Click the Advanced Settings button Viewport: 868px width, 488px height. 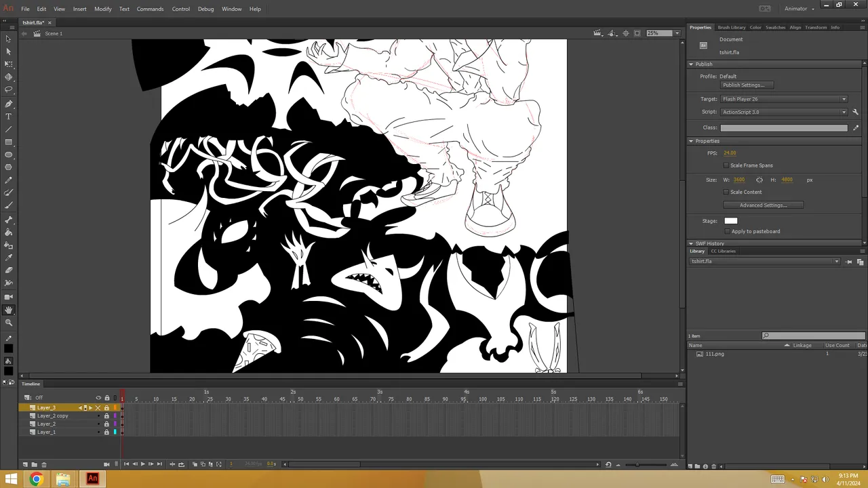click(x=763, y=205)
